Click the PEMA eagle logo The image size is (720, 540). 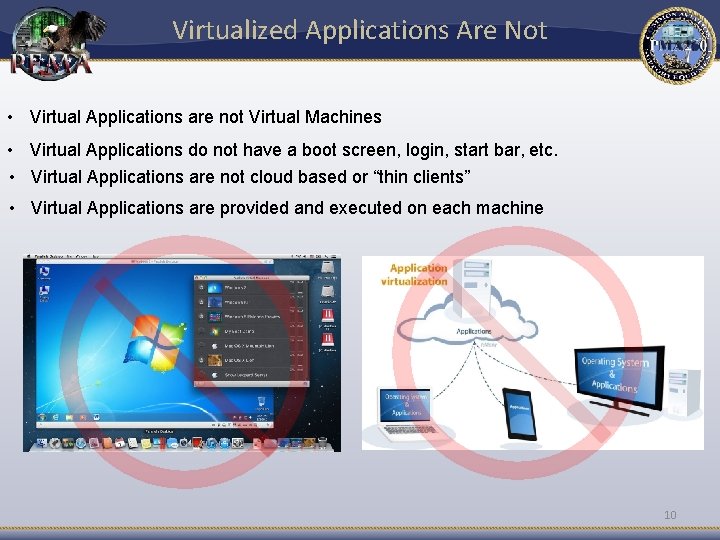[57, 44]
